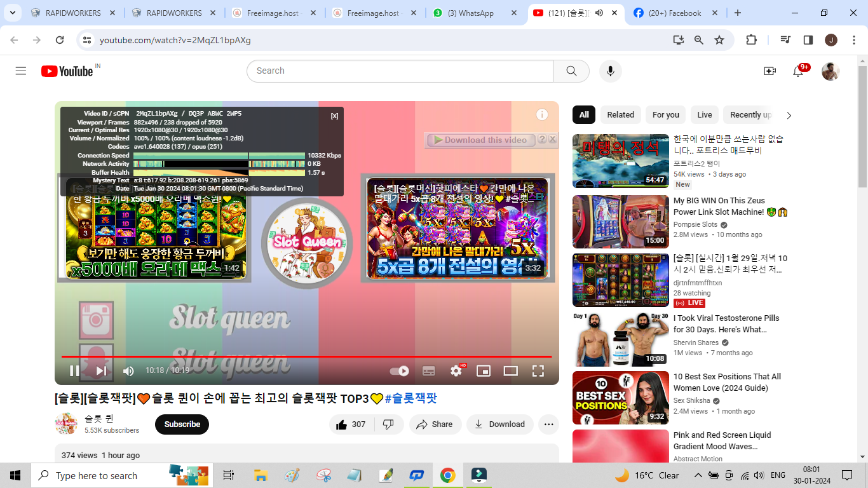Skip to the next video
Screen dimensions: 868x488
(101, 371)
